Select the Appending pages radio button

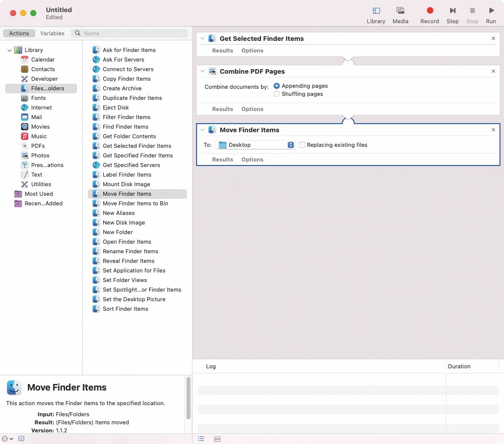tap(276, 86)
